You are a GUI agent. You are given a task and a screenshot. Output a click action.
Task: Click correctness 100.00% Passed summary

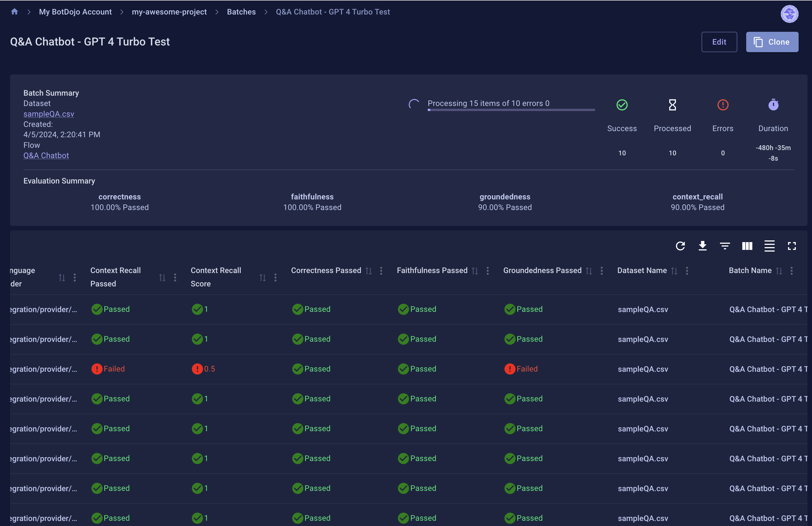119,202
